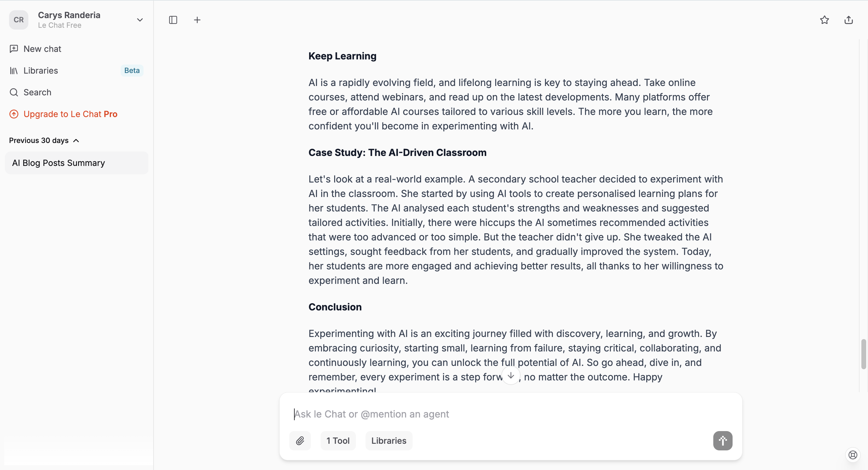Open the AI Blog Posts Summary conversation

[58, 163]
